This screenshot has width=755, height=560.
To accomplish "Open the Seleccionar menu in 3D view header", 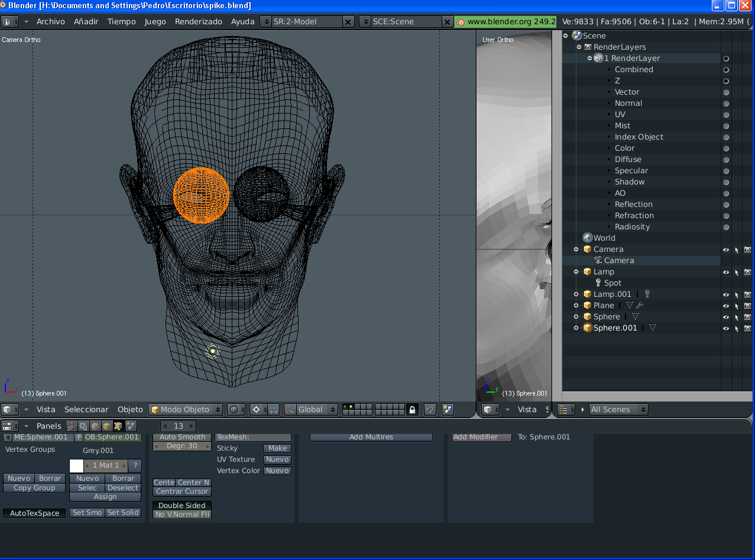I will (86, 409).
